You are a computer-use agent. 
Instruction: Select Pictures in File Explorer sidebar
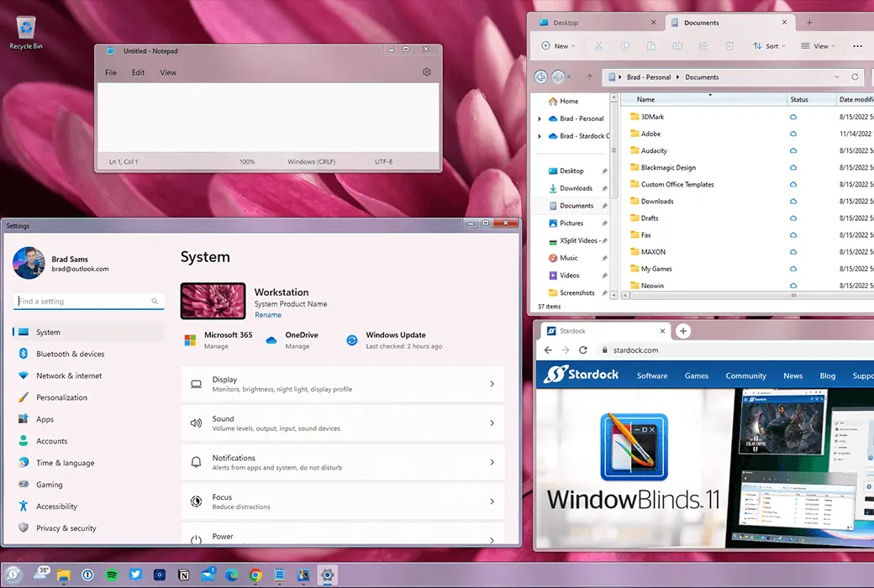571,223
